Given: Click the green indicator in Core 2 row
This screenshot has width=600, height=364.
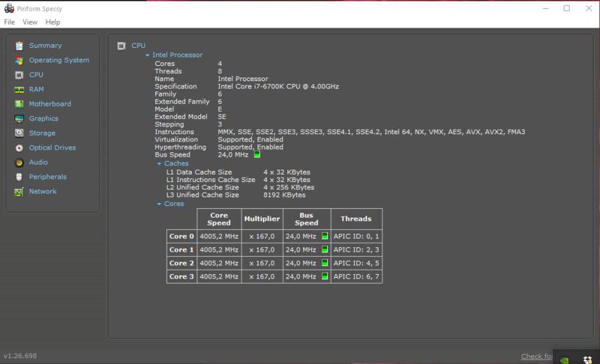Looking at the screenshot, I should coord(325,263).
